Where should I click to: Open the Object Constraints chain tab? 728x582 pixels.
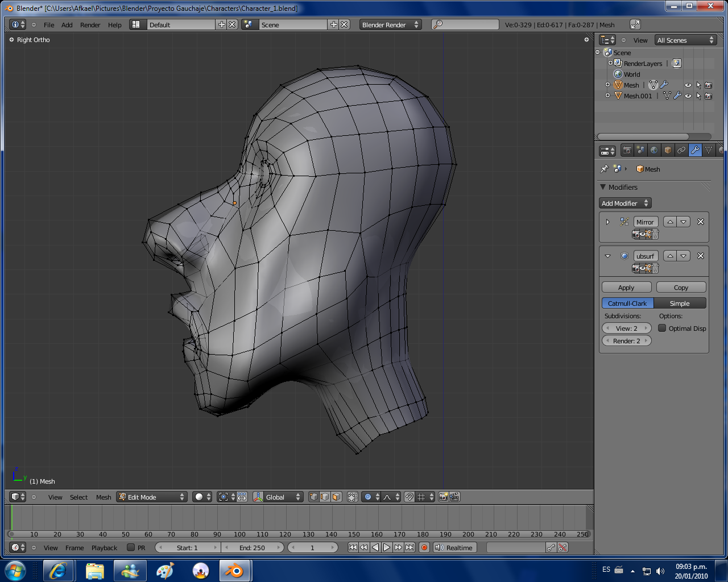tap(681, 151)
